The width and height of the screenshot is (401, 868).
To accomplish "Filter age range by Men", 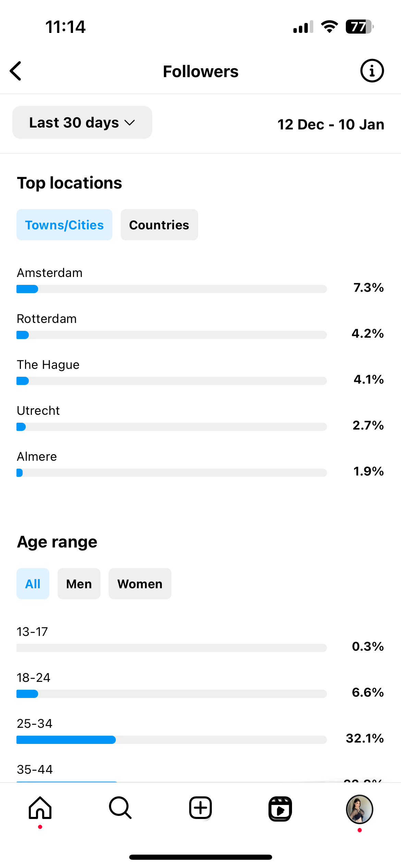I will (79, 584).
